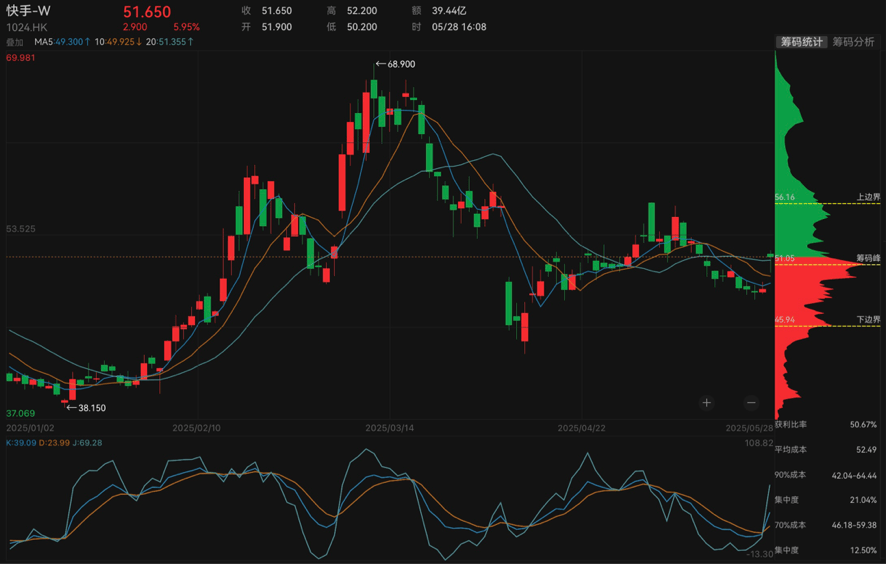Click the 平均成本 52.49 statistic

click(830, 450)
